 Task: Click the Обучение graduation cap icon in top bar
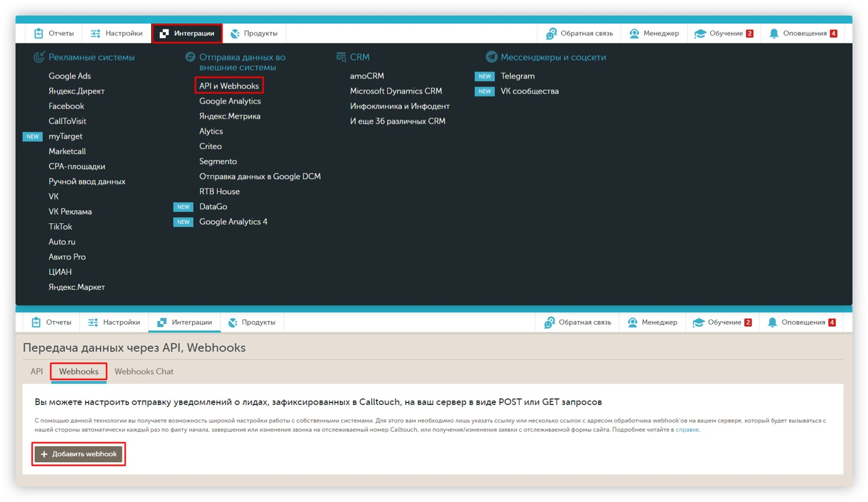pos(701,34)
